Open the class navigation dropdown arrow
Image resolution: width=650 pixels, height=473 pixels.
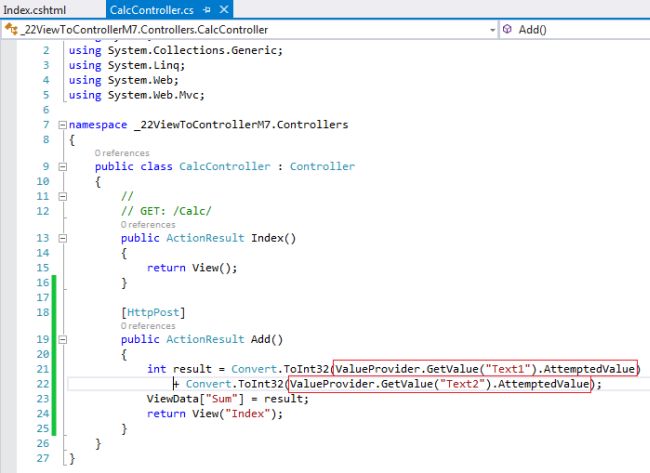tap(492, 30)
